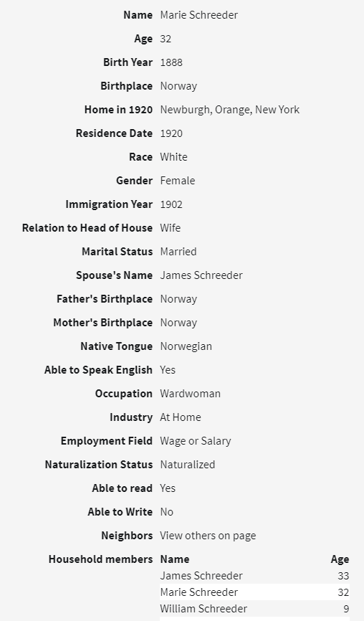Image resolution: width=364 pixels, height=621 pixels.
Task: Click the Naturalization Status value Naturalized
Action: [188, 465]
